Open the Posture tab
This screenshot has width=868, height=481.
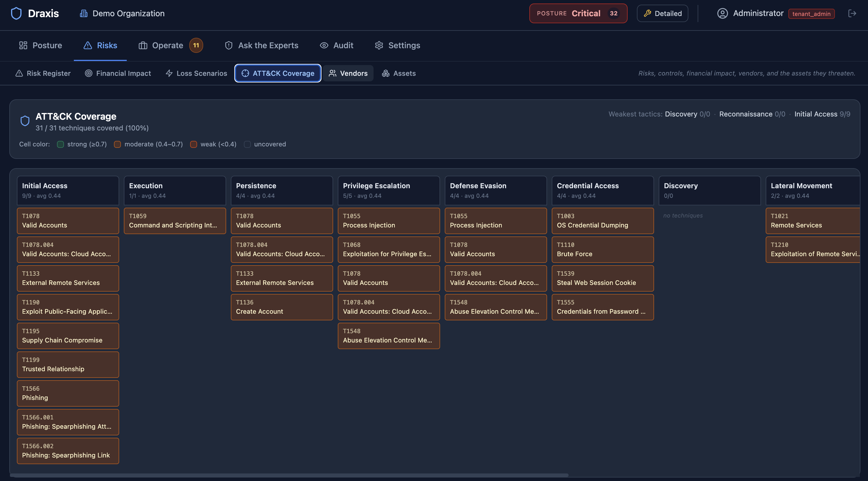click(x=40, y=45)
